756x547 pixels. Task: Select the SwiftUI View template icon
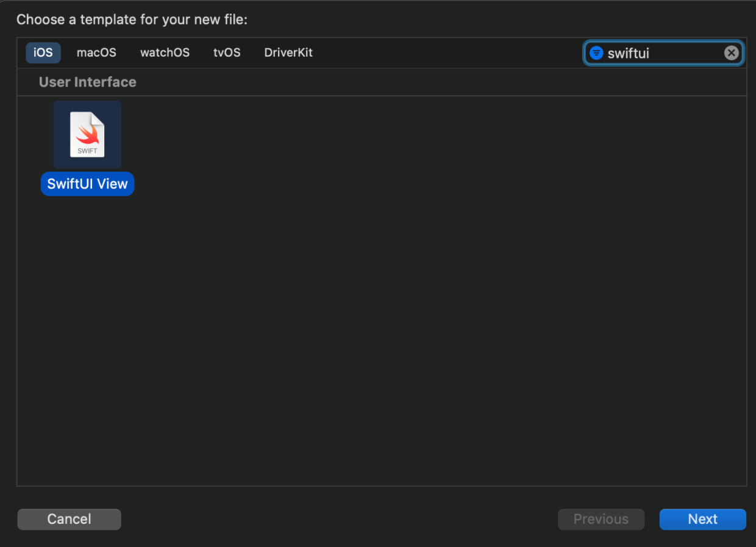[x=87, y=135]
